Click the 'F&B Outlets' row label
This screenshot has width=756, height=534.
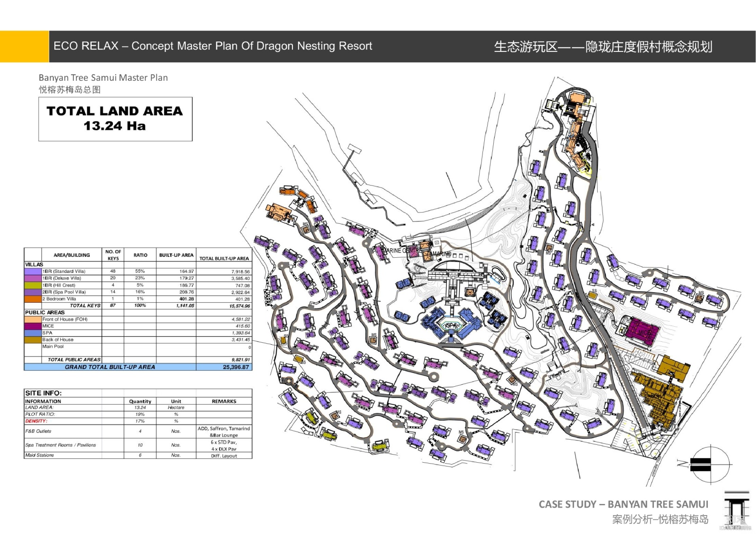38,431
